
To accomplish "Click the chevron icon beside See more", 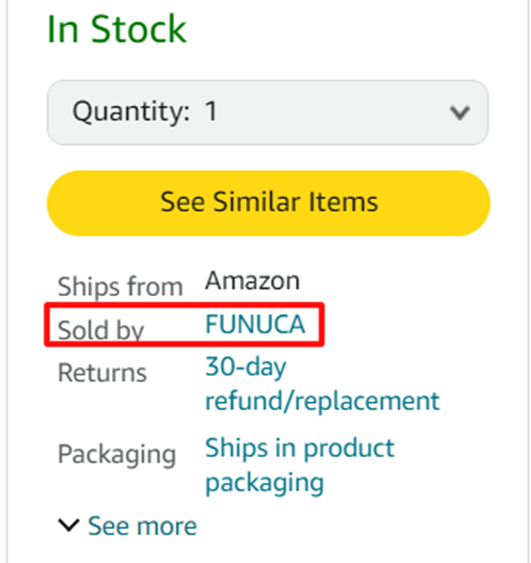I will 69,526.
